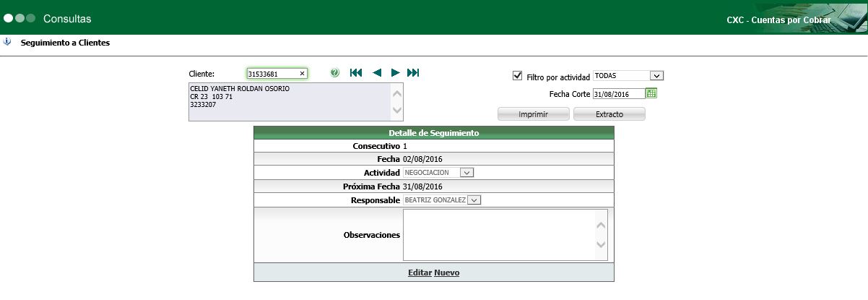Viewport: 868px width, 300px height.
Task: Go to last client record
Action: click(413, 73)
